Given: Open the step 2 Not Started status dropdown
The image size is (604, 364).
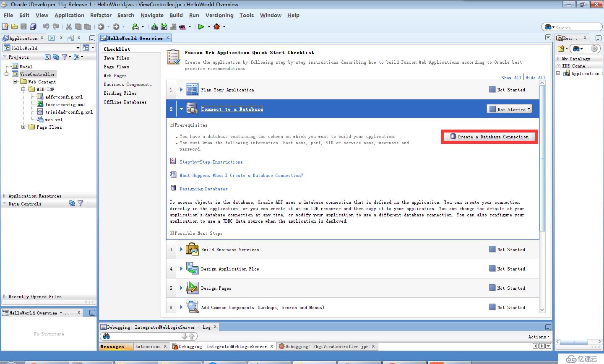Looking at the screenshot, I should [509, 109].
